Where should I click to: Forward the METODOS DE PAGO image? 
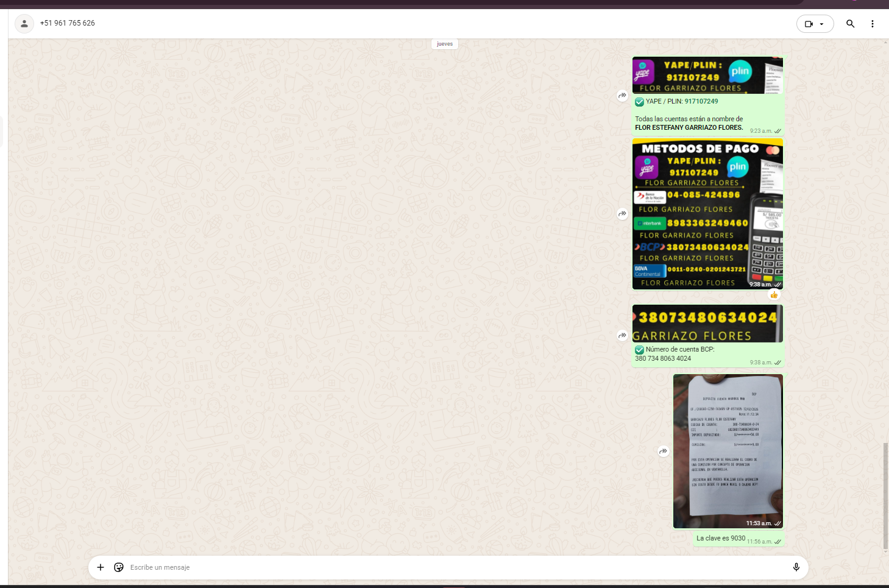622,214
